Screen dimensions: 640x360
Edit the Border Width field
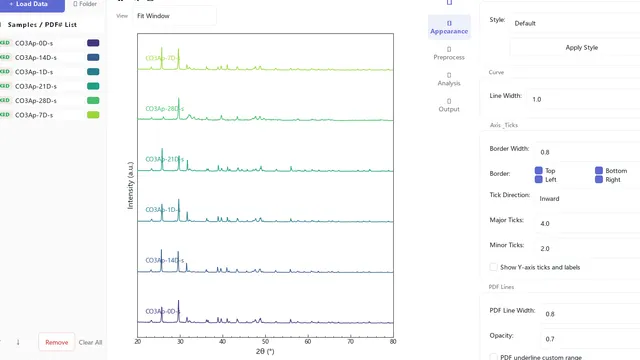[588, 152]
